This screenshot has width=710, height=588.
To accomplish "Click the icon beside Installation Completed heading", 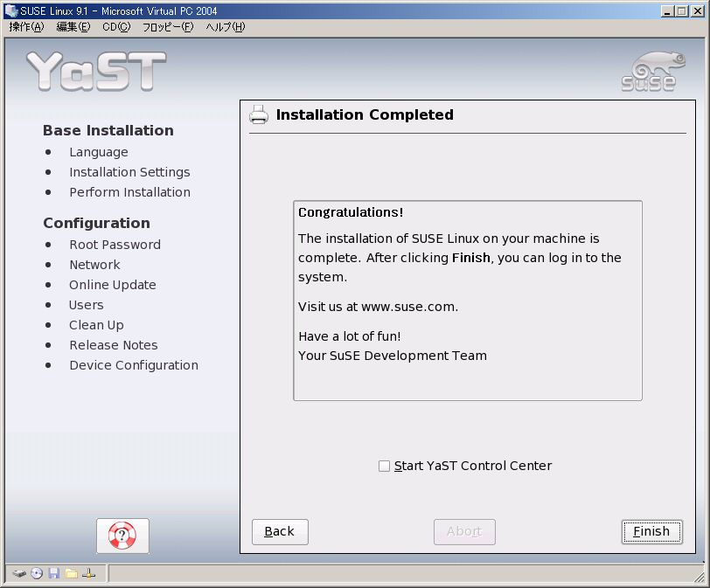I will point(259,114).
